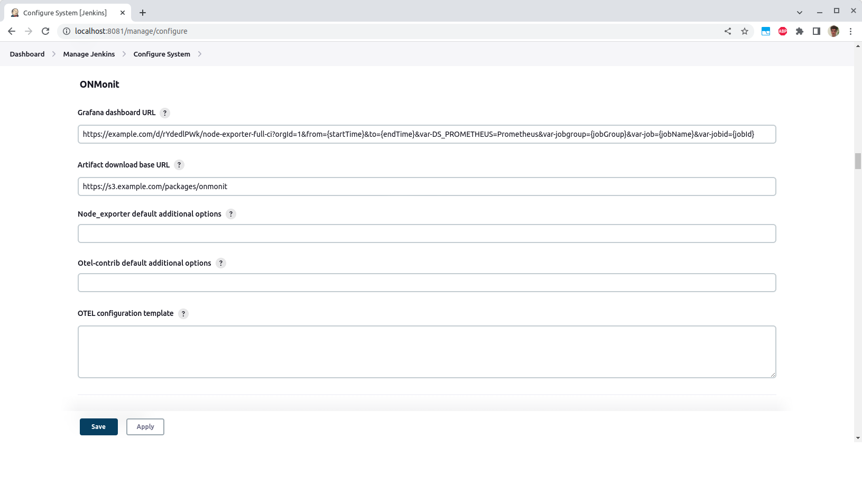Click the browser forward arrow
Viewport: 862px width, 504px height.
click(29, 31)
